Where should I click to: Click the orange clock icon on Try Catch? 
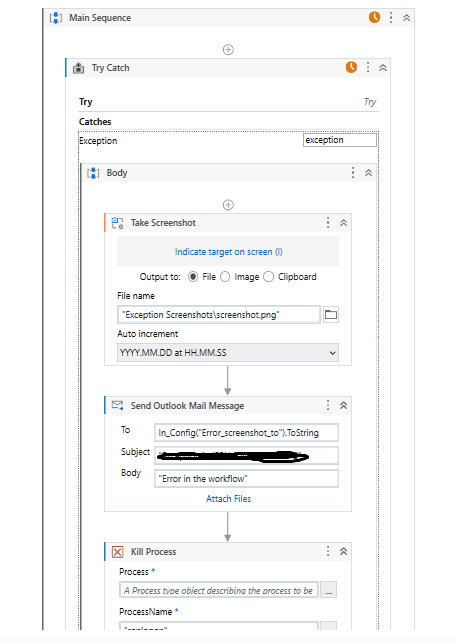click(351, 67)
